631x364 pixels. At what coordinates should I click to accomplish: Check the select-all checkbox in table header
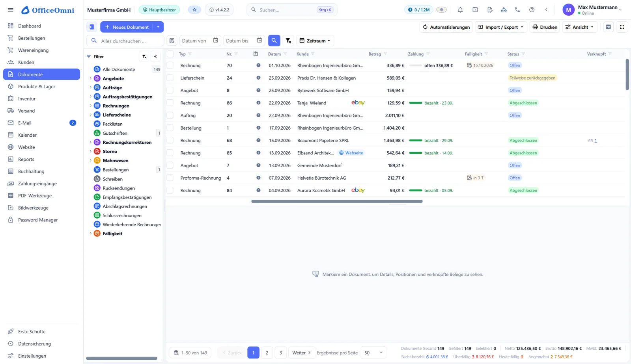(x=170, y=54)
